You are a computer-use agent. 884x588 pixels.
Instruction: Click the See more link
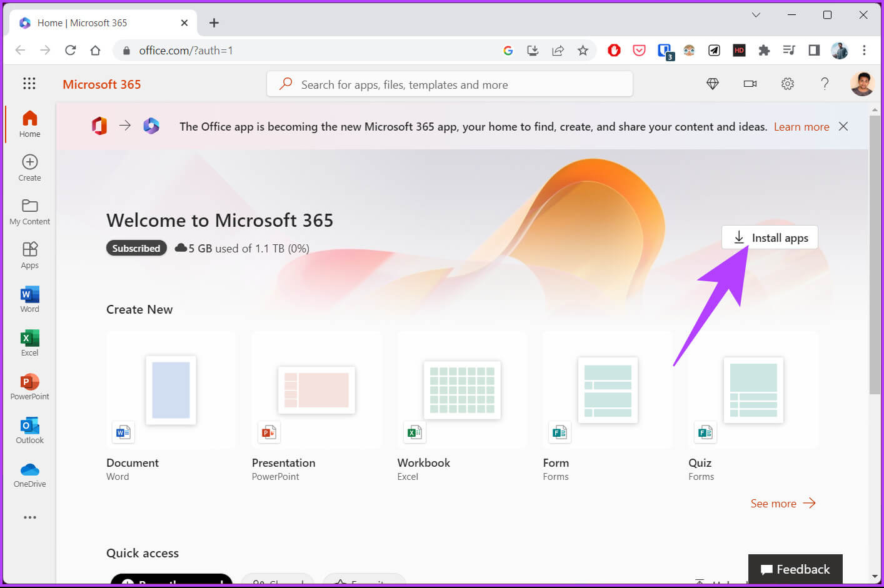783,504
